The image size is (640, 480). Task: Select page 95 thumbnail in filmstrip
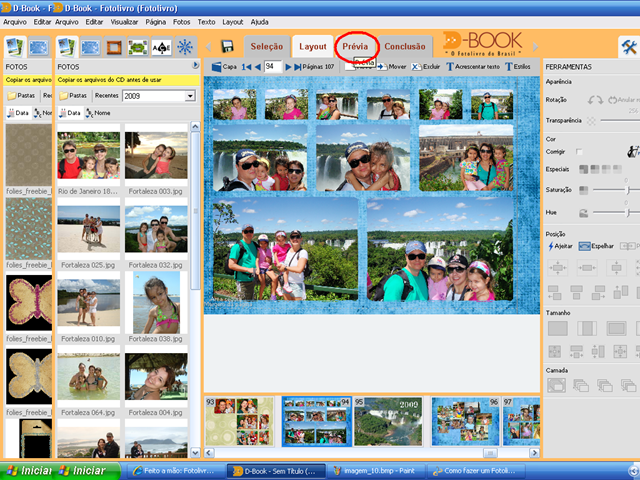click(388, 421)
